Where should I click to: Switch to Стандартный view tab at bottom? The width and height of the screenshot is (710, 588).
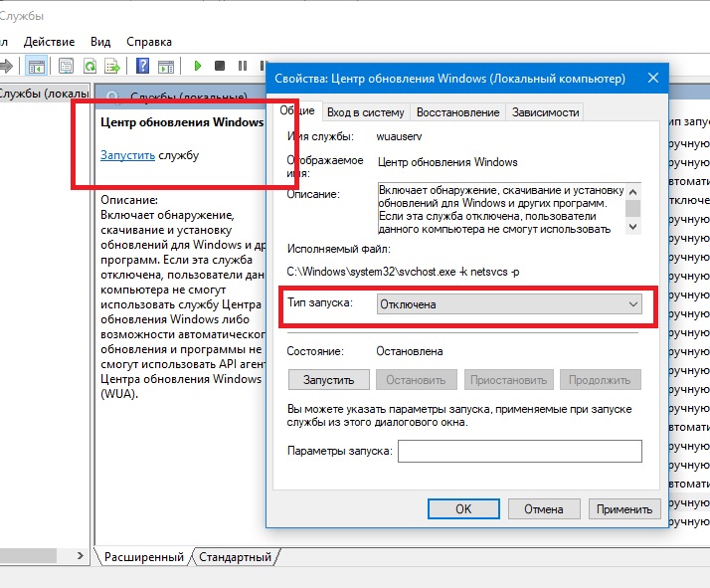[236, 557]
